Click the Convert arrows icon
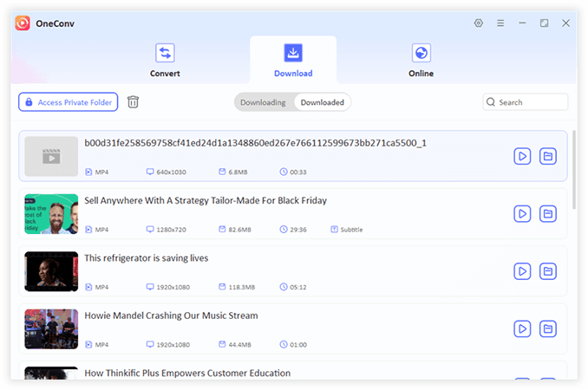The width and height of the screenshot is (588, 390). 165,53
